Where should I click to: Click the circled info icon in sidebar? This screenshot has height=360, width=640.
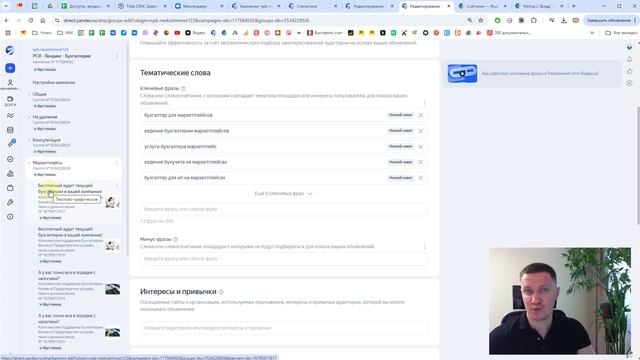10,217
